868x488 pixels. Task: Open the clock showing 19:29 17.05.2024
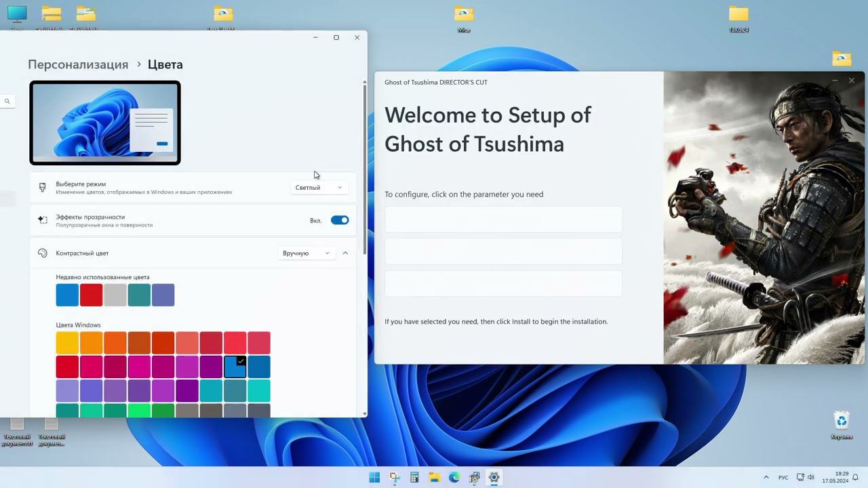tap(835, 477)
